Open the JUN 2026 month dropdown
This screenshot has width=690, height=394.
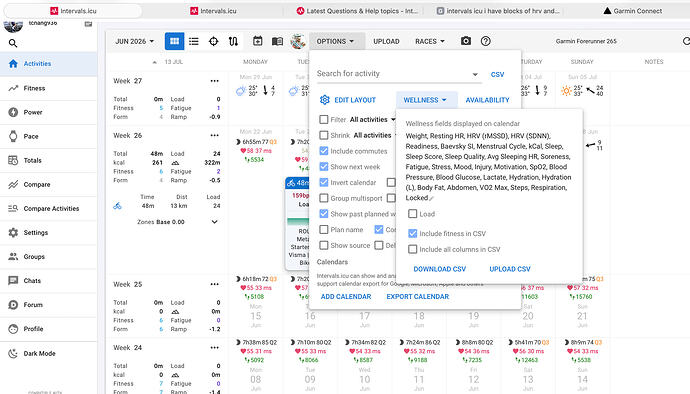tap(135, 41)
